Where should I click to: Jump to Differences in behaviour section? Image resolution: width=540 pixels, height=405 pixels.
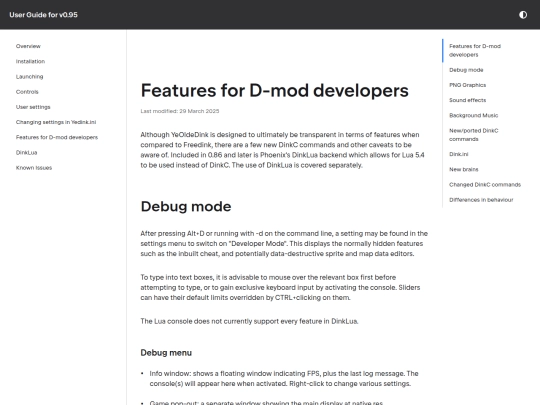click(x=481, y=200)
